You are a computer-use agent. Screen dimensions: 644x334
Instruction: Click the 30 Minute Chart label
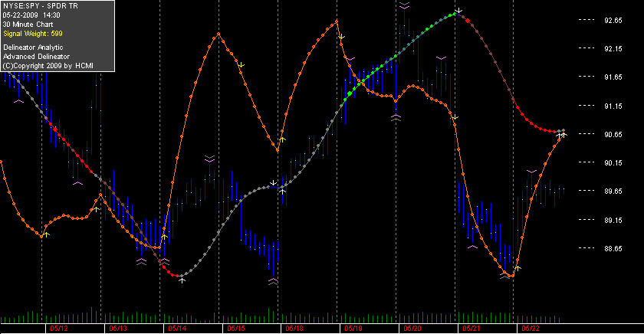click(x=28, y=25)
